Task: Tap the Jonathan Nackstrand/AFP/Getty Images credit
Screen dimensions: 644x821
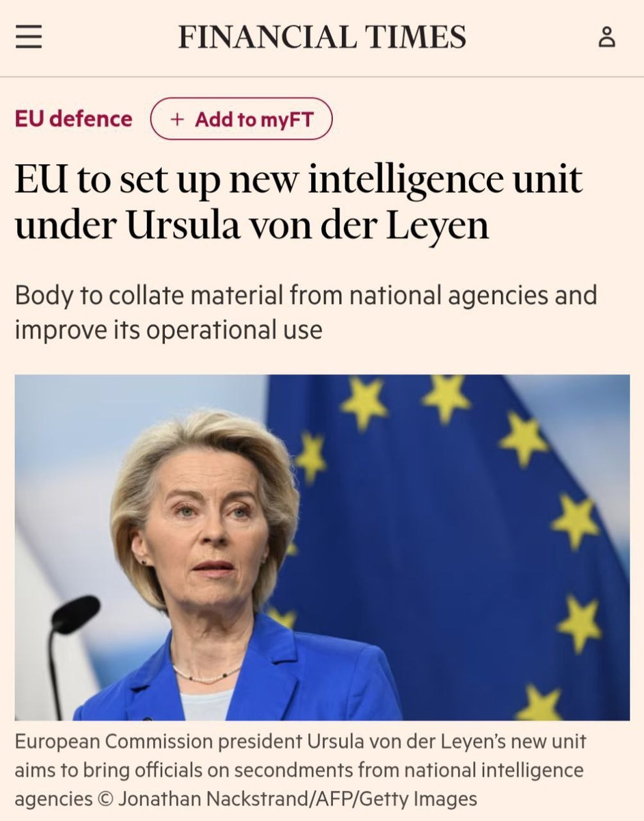Action: coord(297,798)
